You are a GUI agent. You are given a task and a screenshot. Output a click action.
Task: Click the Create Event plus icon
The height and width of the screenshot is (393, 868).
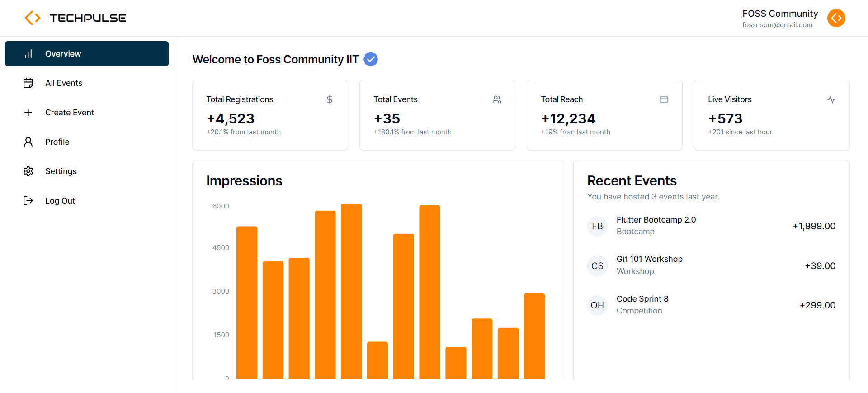(28, 113)
